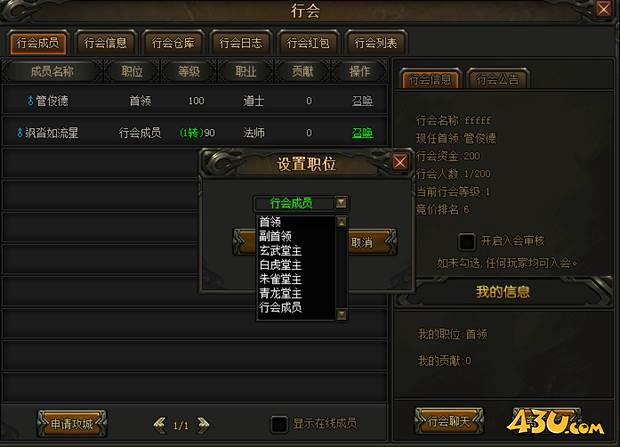Go to the previous member page arrow
620x447 pixels.
click(160, 425)
